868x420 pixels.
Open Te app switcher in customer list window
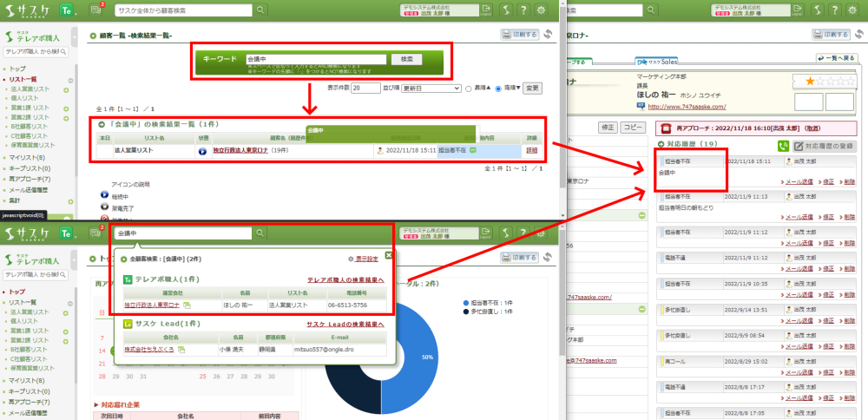[69, 10]
